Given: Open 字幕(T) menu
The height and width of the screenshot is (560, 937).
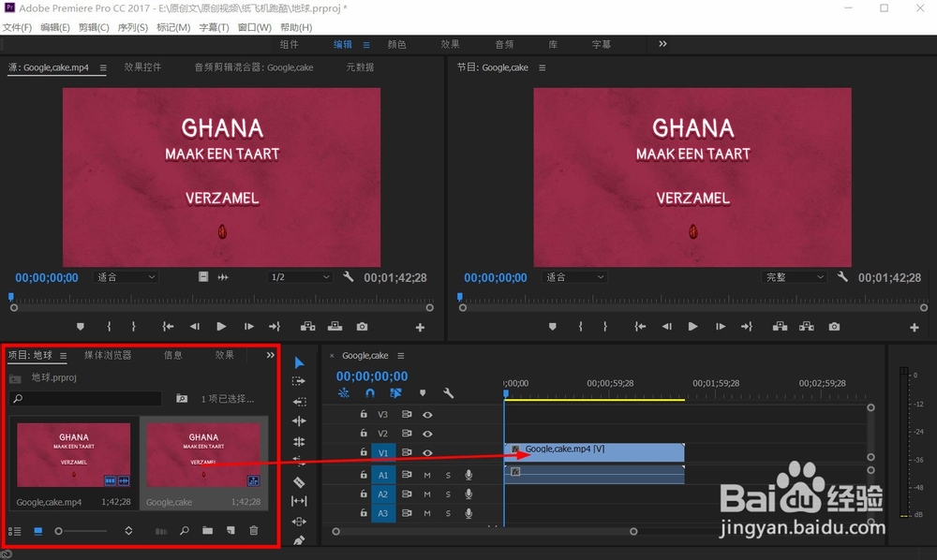Looking at the screenshot, I should (214, 27).
